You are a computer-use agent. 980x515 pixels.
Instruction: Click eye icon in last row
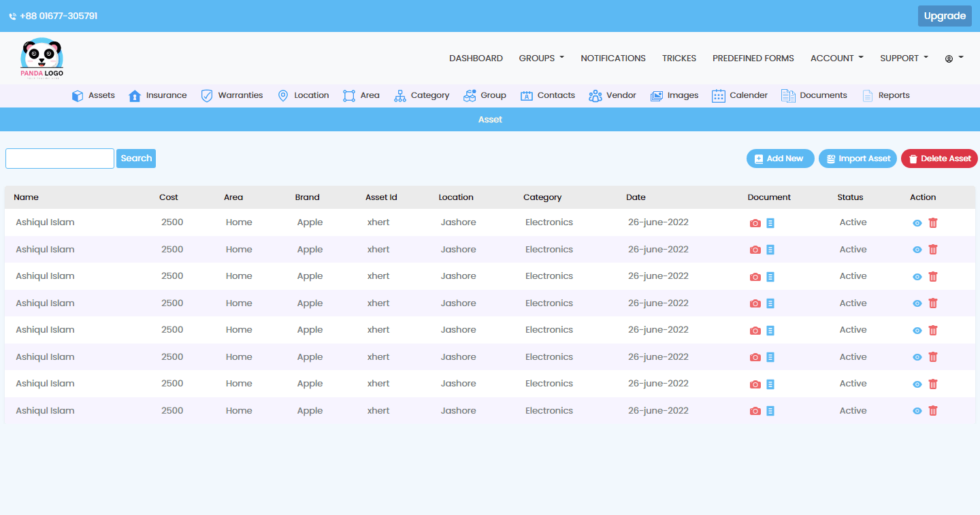click(x=917, y=411)
